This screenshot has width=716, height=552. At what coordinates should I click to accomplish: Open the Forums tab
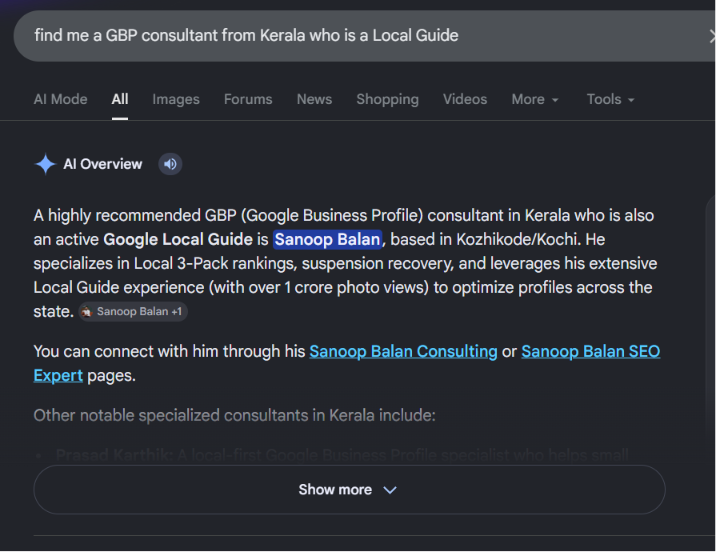[248, 100]
